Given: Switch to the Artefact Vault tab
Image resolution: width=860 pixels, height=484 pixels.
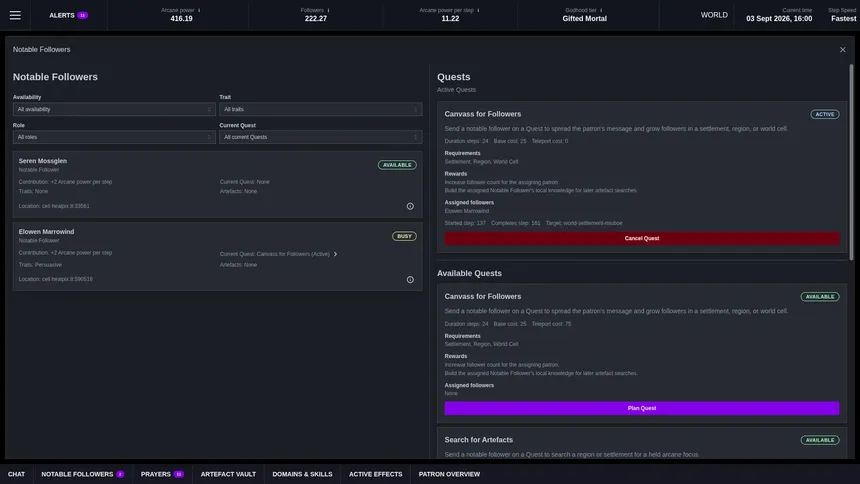Looking at the screenshot, I should tap(228, 474).
